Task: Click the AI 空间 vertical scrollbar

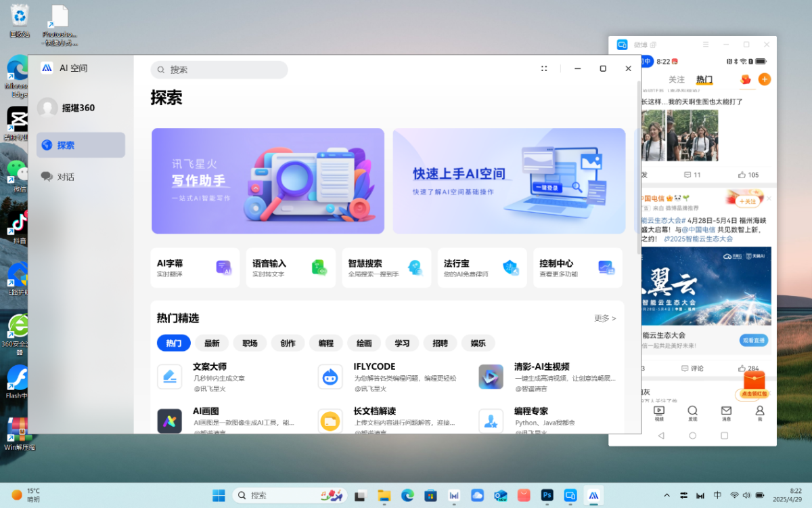Action: click(x=638, y=169)
